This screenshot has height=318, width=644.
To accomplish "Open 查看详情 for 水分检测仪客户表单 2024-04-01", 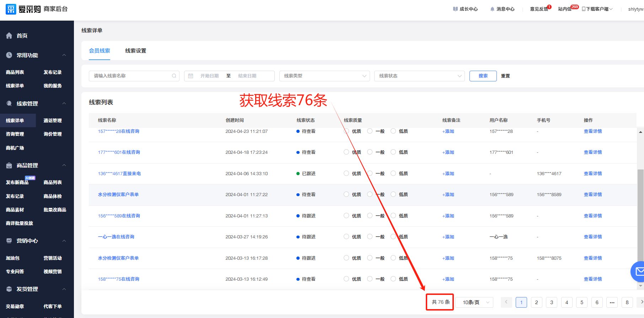I will click(x=592, y=195).
